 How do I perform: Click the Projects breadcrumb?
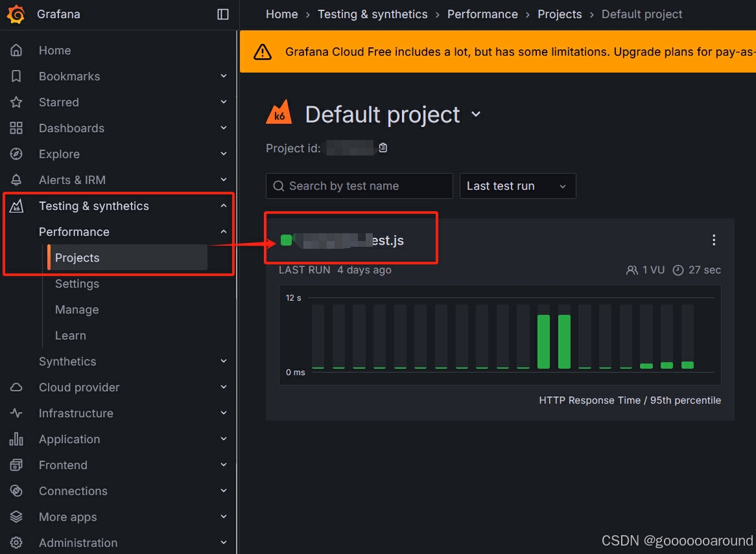point(560,14)
